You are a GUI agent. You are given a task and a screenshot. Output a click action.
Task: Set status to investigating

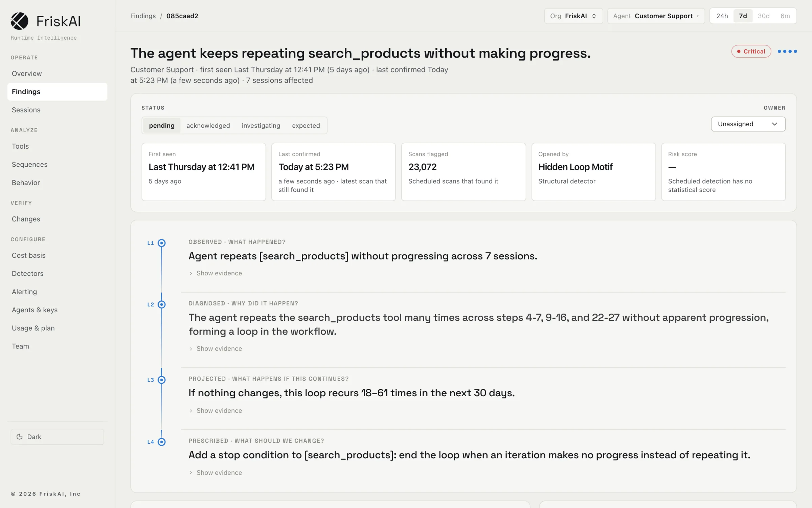261,126
